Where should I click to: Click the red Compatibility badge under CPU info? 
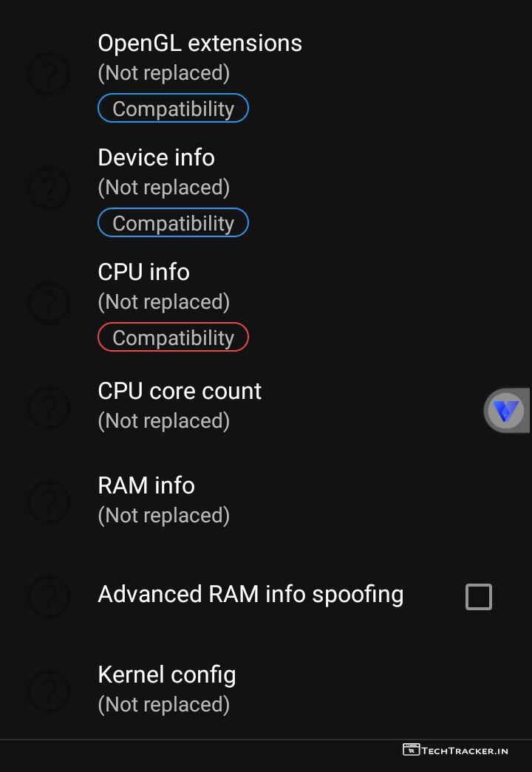[173, 338]
